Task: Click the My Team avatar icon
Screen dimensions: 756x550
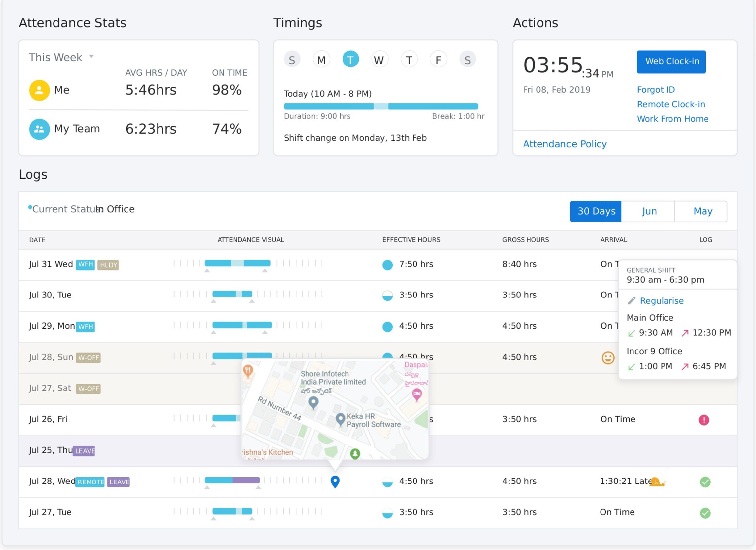Action: point(39,129)
